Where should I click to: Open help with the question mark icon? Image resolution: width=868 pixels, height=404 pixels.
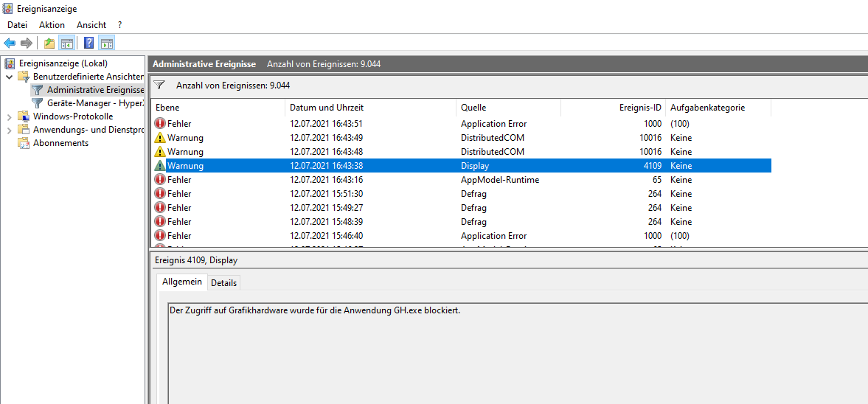tap(88, 43)
